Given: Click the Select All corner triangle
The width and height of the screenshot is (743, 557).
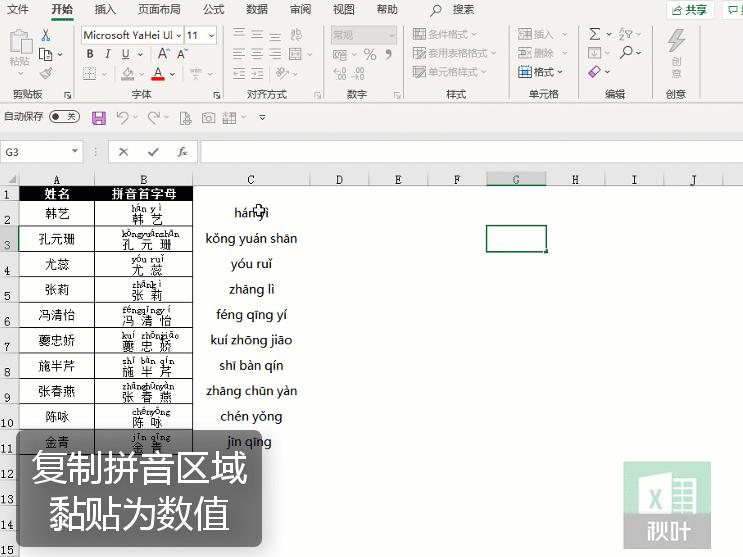Looking at the screenshot, I should click(x=10, y=179).
